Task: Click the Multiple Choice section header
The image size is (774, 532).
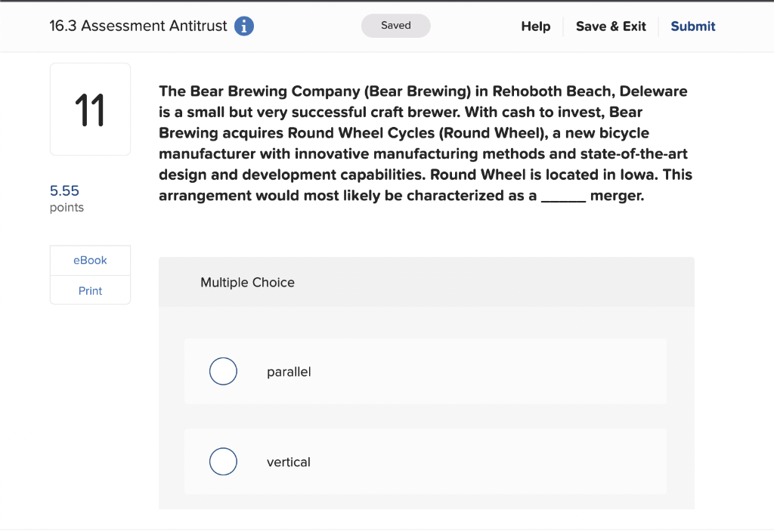Action: click(247, 283)
